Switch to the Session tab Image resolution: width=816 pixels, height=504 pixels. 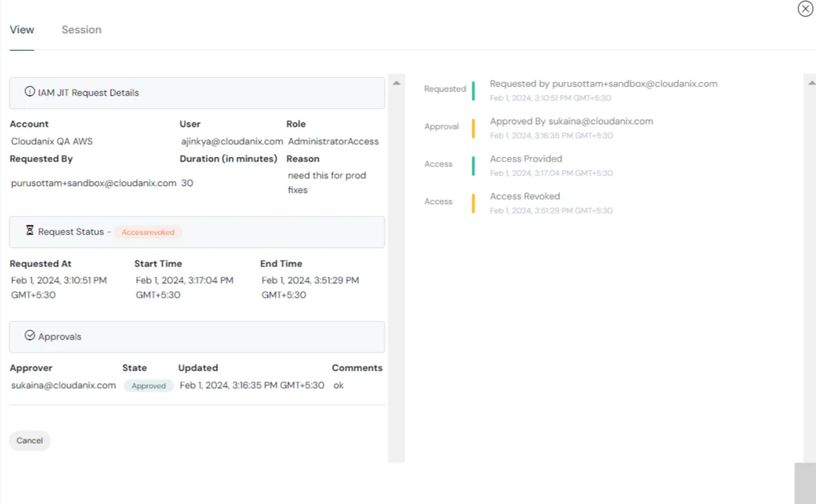coord(81,29)
